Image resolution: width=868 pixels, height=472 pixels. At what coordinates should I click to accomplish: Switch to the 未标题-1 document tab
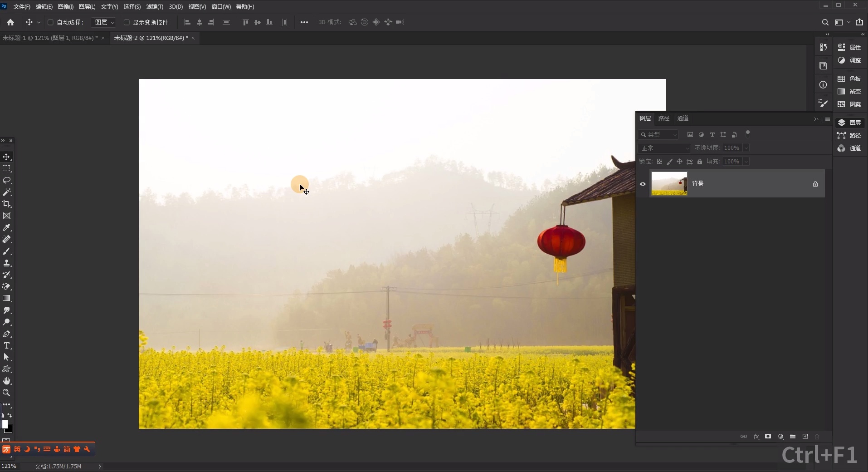point(50,38)
